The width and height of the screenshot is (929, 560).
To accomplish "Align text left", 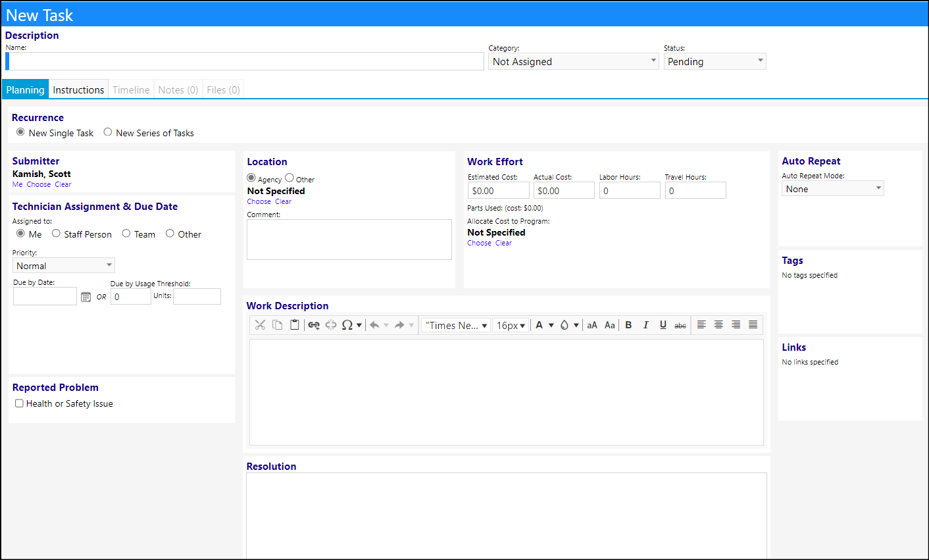I will 701,325.
